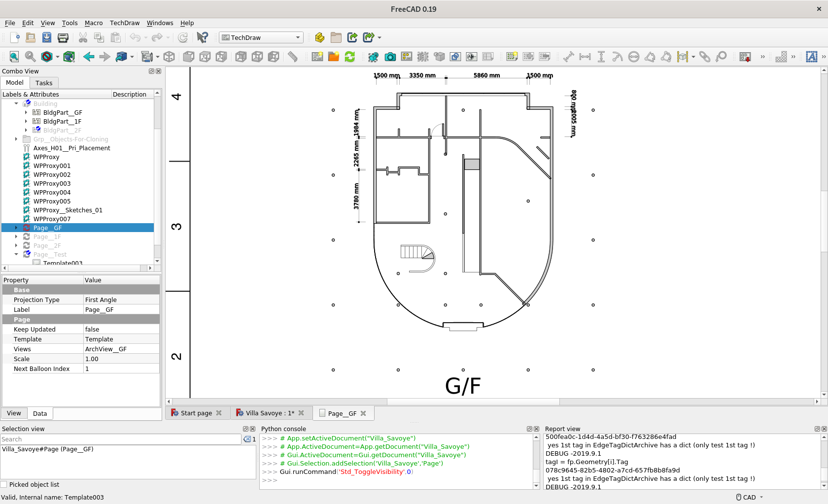Insert active view with camera icon
The image size is (828, 504).
(x=390, y=57)
